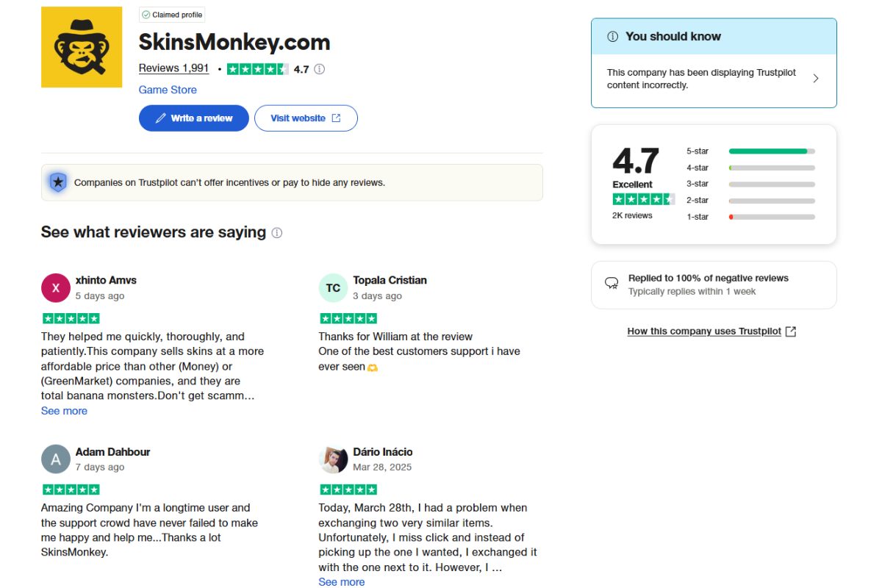
Task: Click the pencil icon on Write a review
Action: coord(161,118)
